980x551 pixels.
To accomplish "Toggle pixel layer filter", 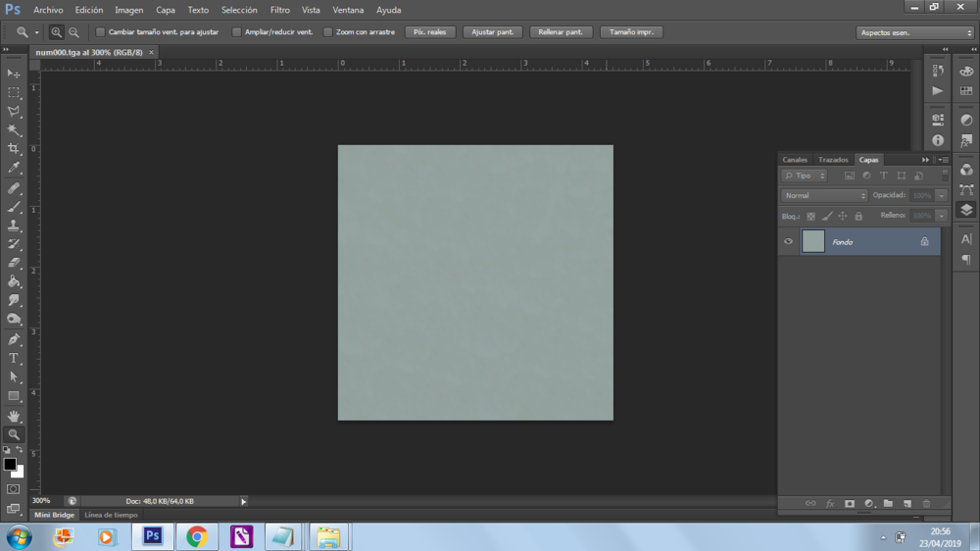I will tap(849, 175).
